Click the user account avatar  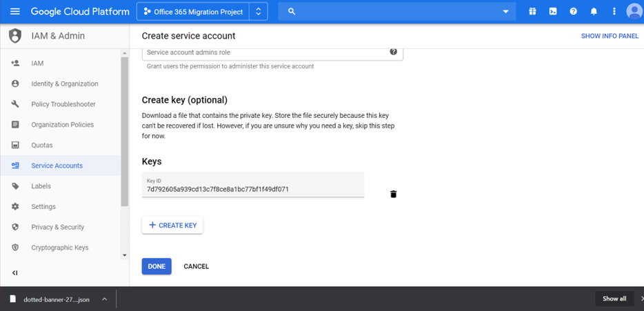tap(634, 12)
